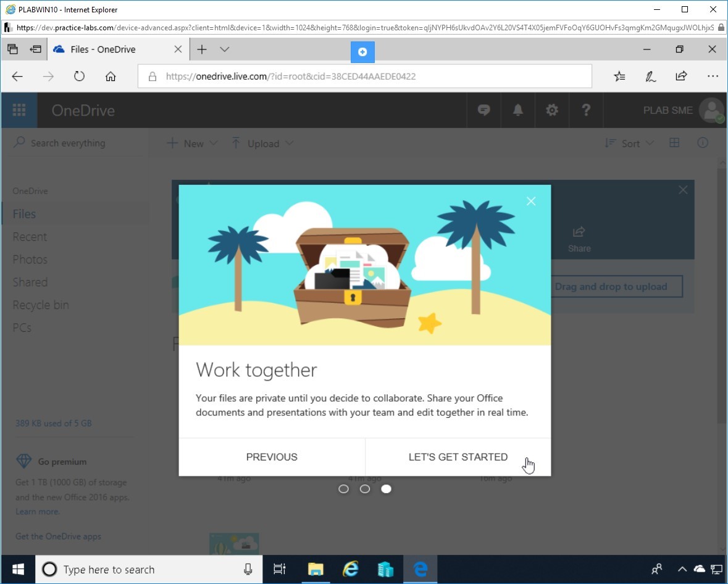Open Files in the OneDrive sidebar
Image resolution: width=728 pixels, height=584 pixels.
tap(24, 214)
